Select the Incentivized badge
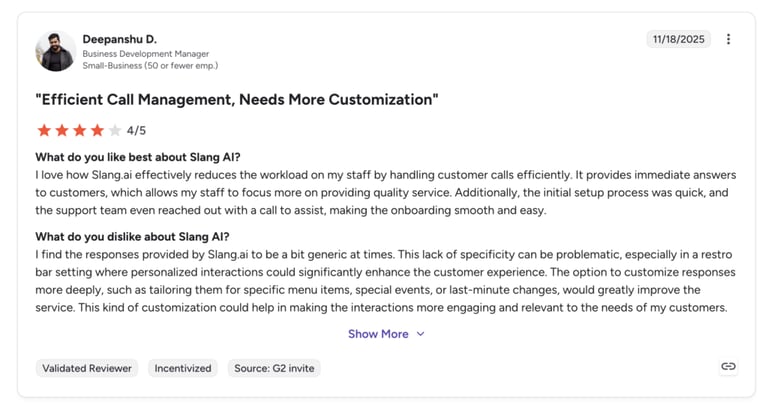This screenshot has width=768, height=409. point(183,368)
